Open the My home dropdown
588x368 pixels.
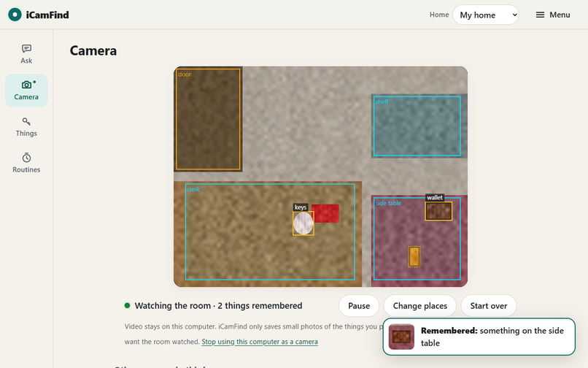486,15
